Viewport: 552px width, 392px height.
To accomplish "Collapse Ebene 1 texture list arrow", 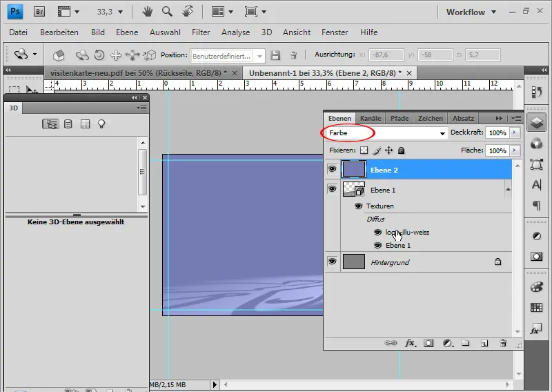I will pos(508,189).
